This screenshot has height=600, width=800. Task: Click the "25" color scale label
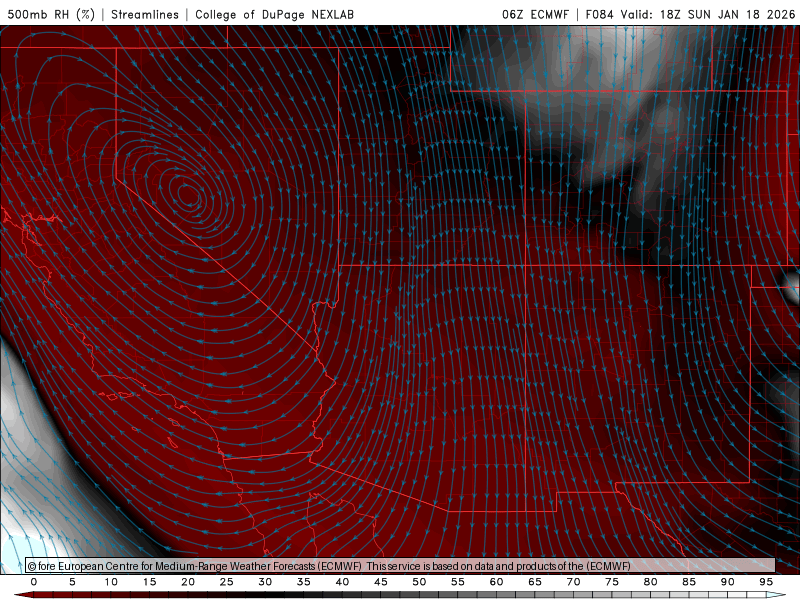(x=227, y=582)
